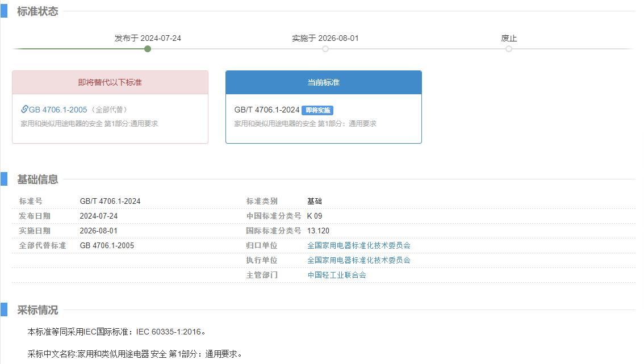644x364 pixels.
Task: Click the 实施日期 value 2026-08-01
Action: pyautogui.click(x=99, y=231)
